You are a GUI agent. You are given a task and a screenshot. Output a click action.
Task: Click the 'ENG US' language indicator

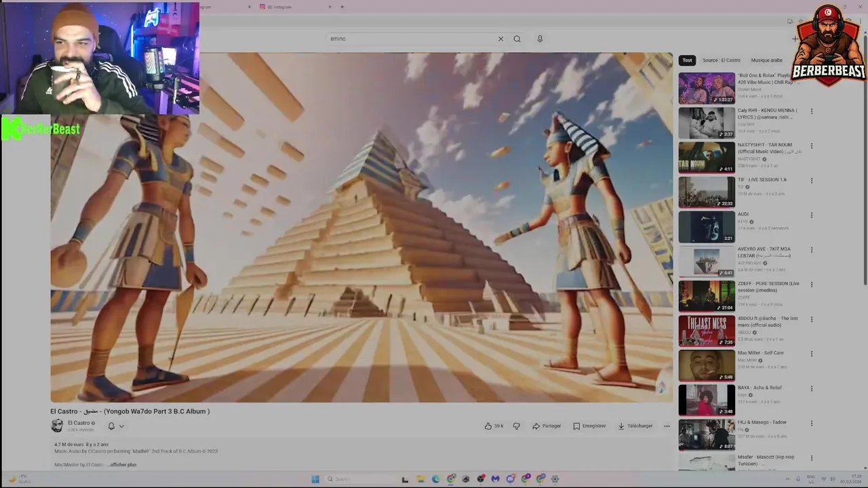coord(811,479)
